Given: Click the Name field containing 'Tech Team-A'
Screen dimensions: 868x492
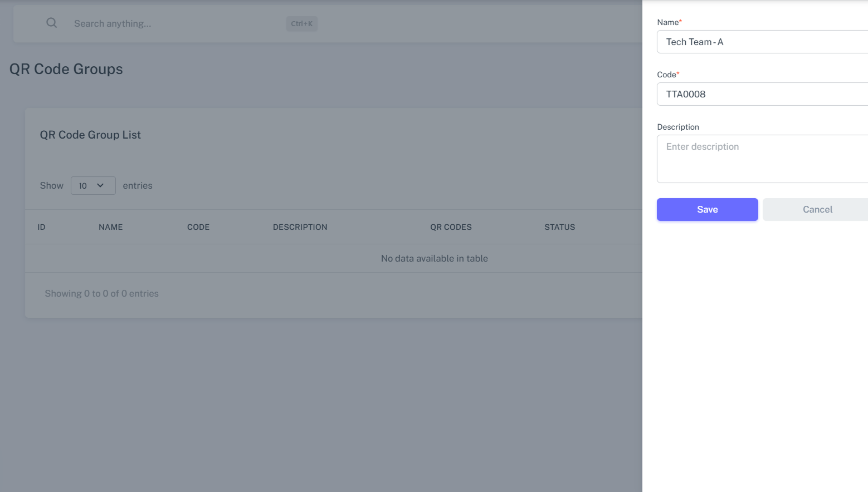Looking at the screenshot, I should (762, 42).
